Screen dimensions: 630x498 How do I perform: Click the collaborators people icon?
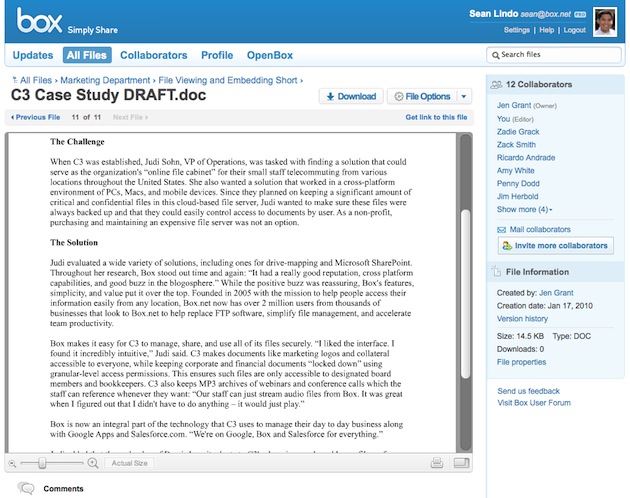496,84
